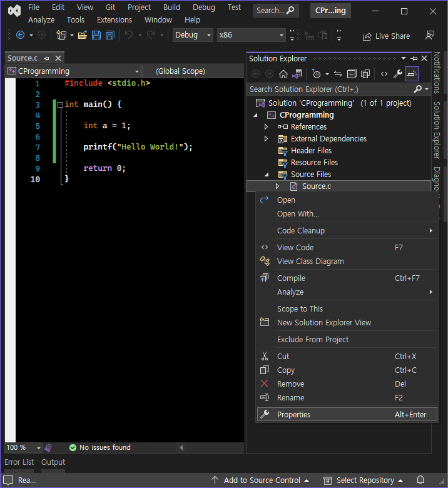Click the Visual Studio logo icon
This screenshot has height=488, width=448.
click(14, 11)
